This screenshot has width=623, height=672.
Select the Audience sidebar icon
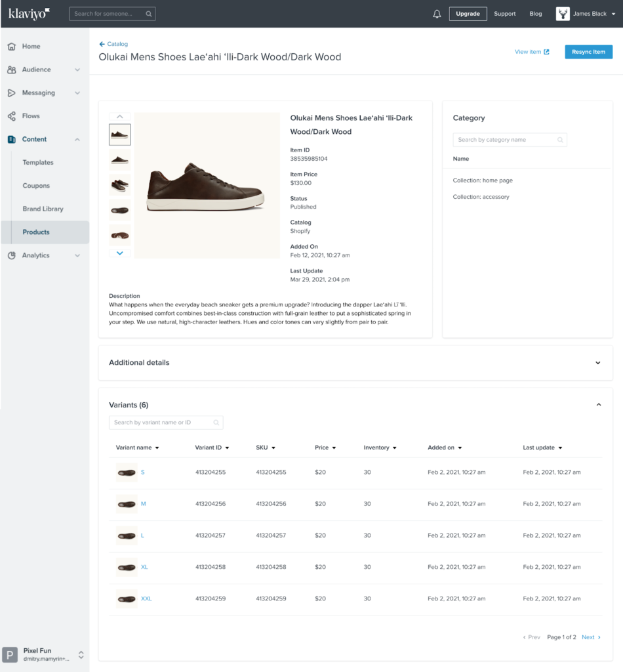pos(10,69)
